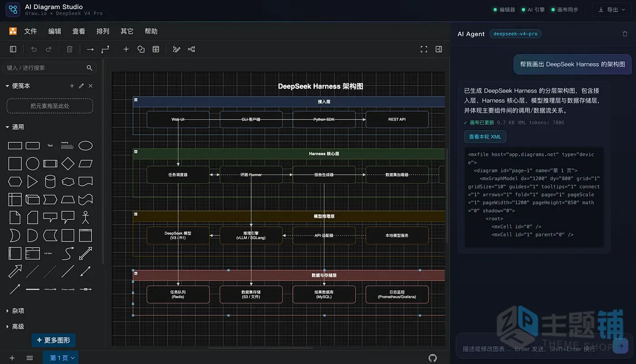
Task: Send the message with the arrow button
Action: point(620,346)
